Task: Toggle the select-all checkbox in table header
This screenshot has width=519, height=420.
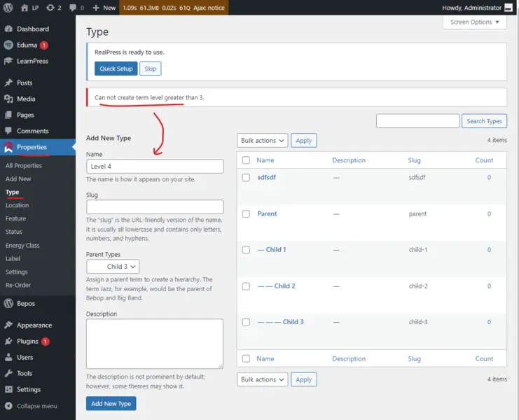Action: pyautogui.click(x=246, y=160)
